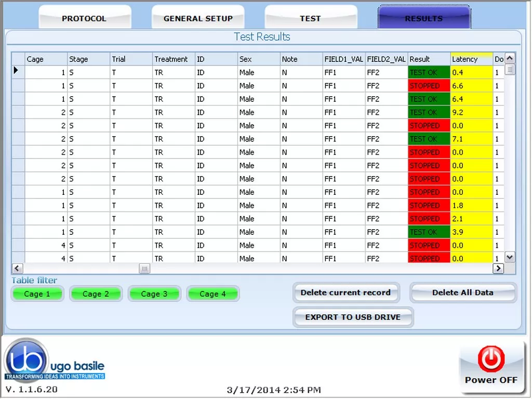Switch to the PROTOCOL tab
532x399 pixels.
pyautogui.click(x=85, y=18)
